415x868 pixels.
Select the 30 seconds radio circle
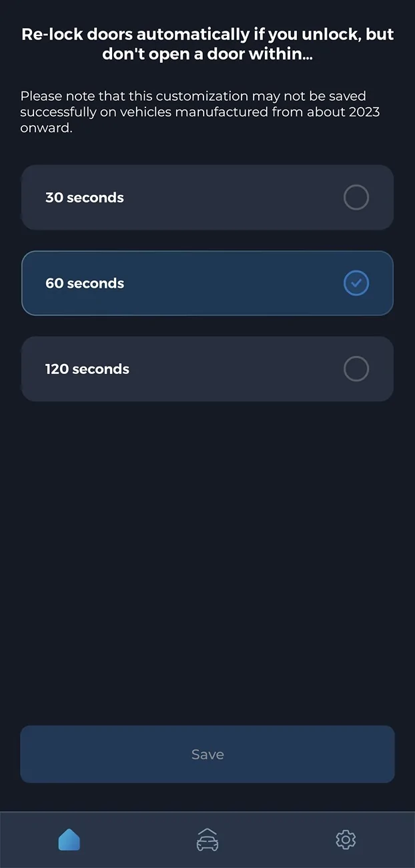click(356, 198)
